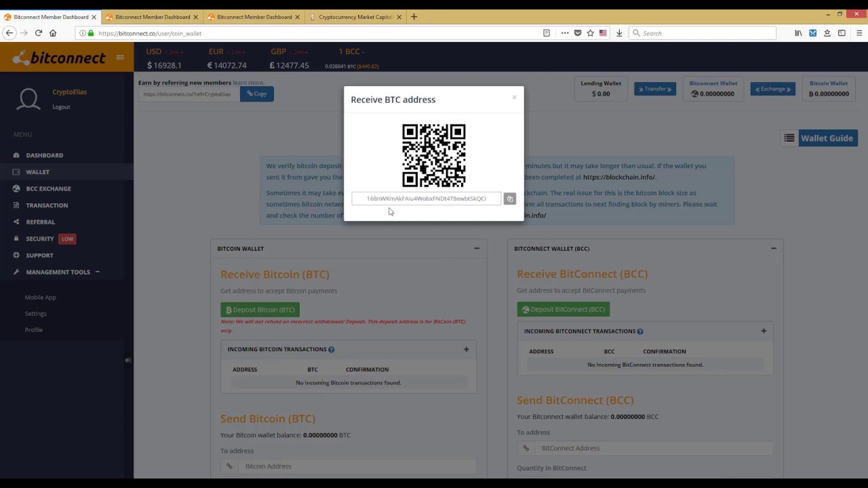Open Referral in the sidebar
The width and height of the screenshot is (868, 488).
tap(40, 222)
